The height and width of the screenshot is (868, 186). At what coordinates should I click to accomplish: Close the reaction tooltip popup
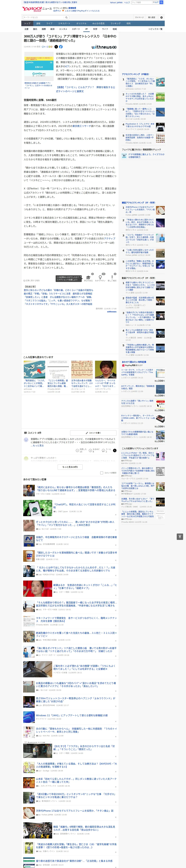click(x=81, y=276)
